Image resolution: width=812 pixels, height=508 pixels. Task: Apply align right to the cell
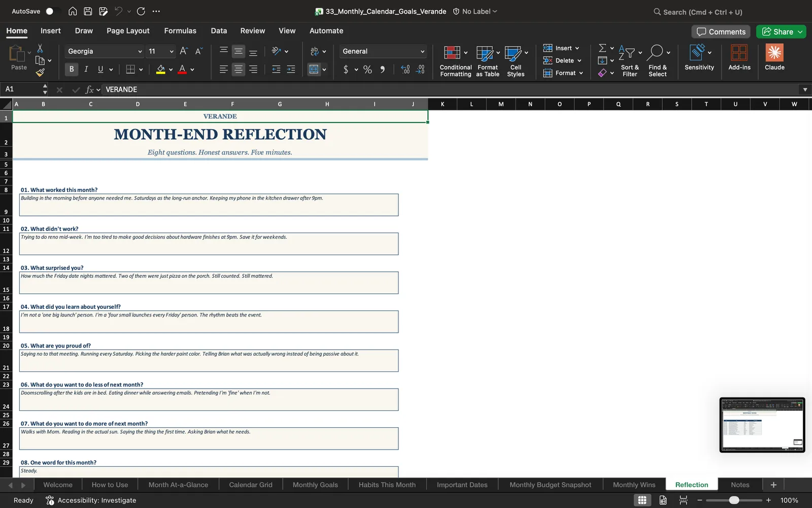tap(253, 69)
